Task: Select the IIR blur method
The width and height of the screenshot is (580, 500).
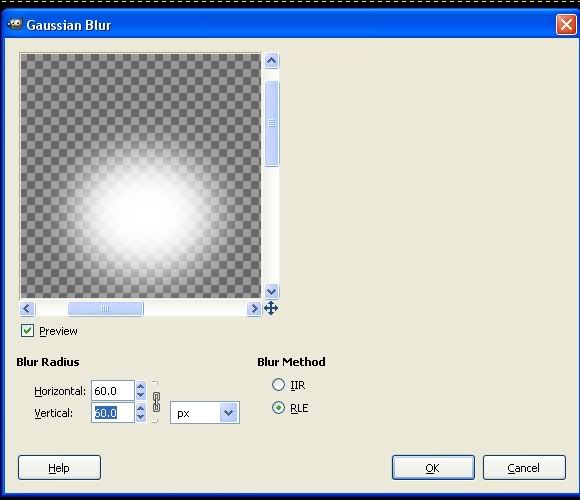Action: click(278, 385)
